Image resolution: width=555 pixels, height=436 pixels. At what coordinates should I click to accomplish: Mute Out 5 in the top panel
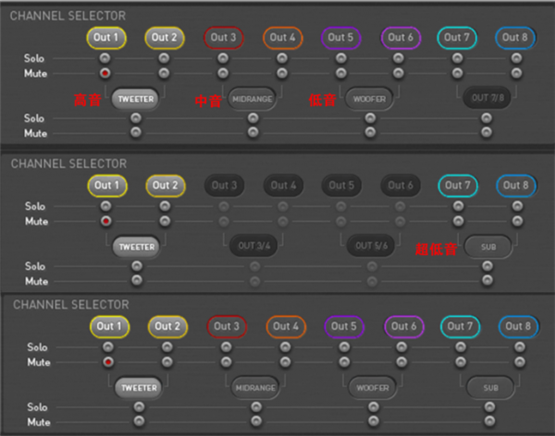coord(341,73)
